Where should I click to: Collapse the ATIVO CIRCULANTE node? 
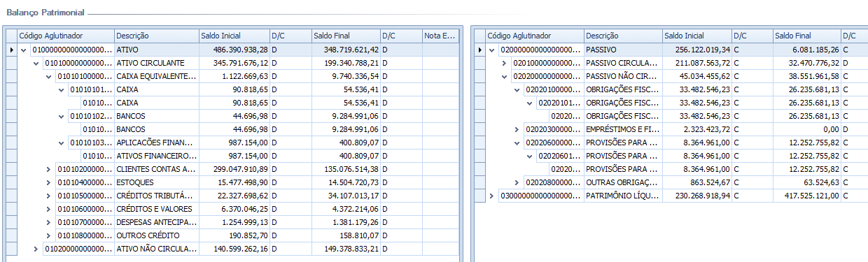point(36,63)
